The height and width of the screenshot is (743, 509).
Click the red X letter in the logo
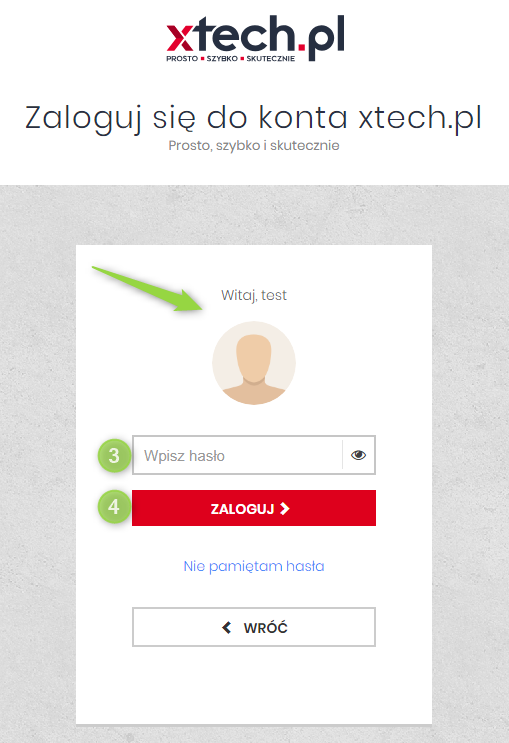[x=179, y=38]
